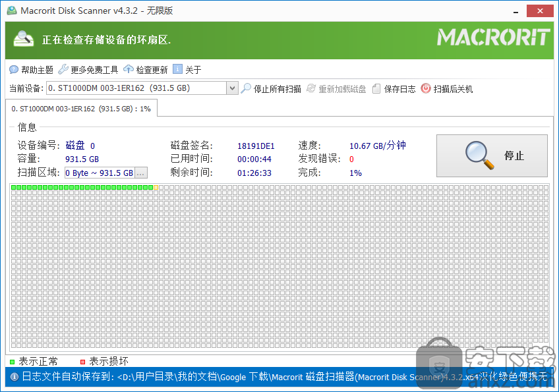Click the red power shutdown-after-scan icon
This screenshot has width=559, height=392.
[426, 88]
